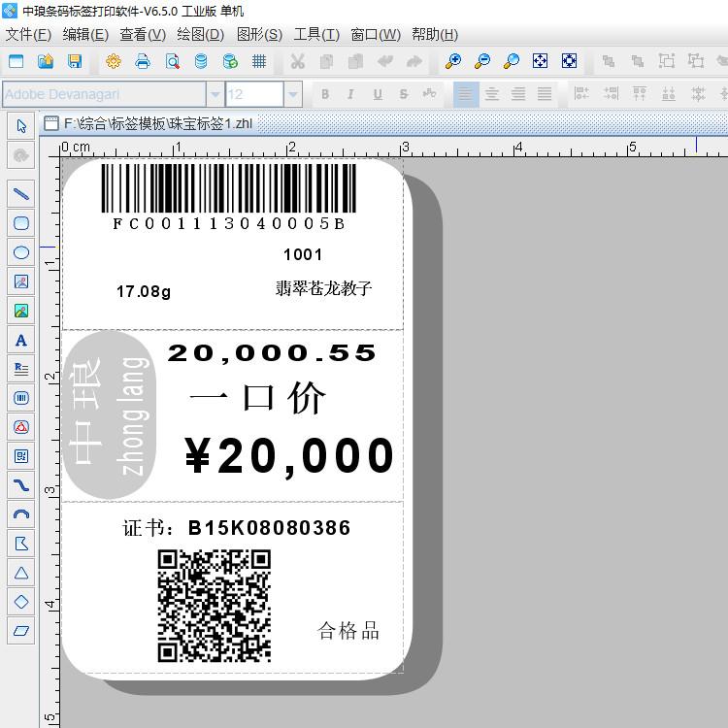Select the Barcode tool

[x=21, y=398]
